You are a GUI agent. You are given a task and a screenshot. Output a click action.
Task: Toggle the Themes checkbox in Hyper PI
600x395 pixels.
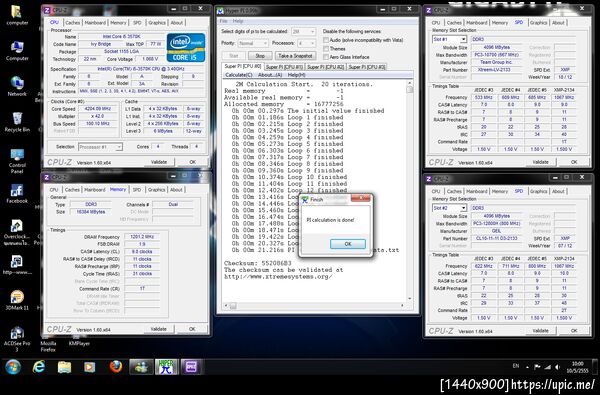pos(326,49)
